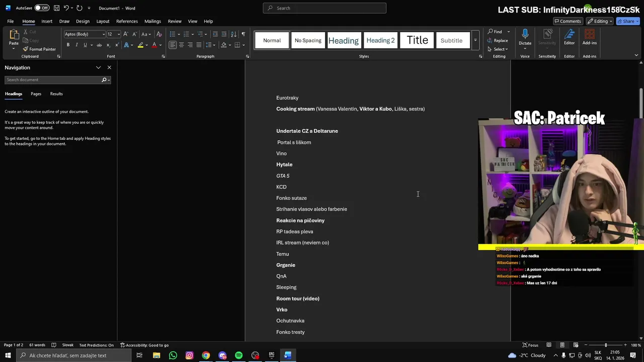Screen dimensions: 644x362
Task: Apply strikethrough formatting
Action: [x=99, y=45]
